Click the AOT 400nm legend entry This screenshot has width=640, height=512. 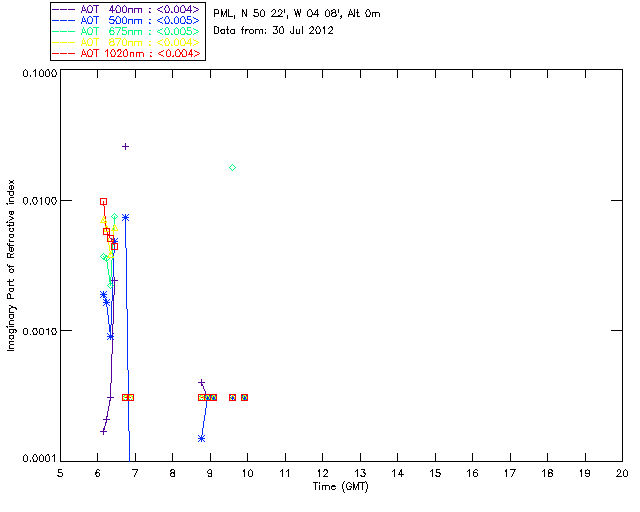tap(127, 9)
